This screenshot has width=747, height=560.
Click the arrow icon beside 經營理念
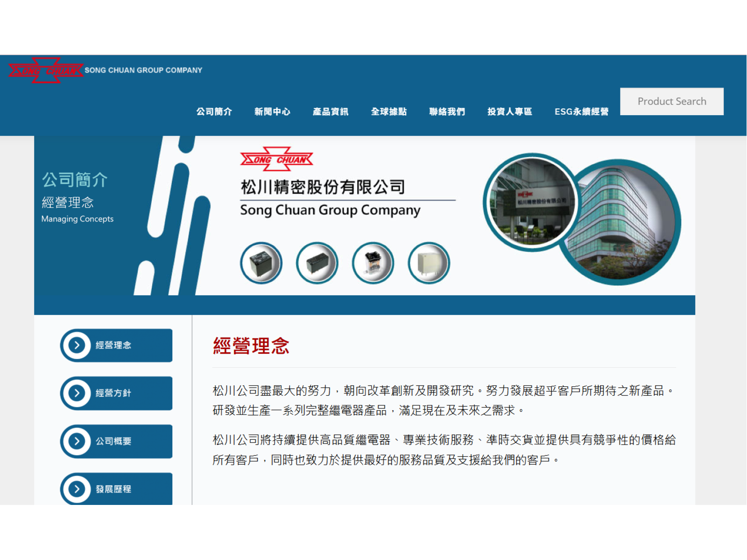pyautogui.click(x=77, y=345)
